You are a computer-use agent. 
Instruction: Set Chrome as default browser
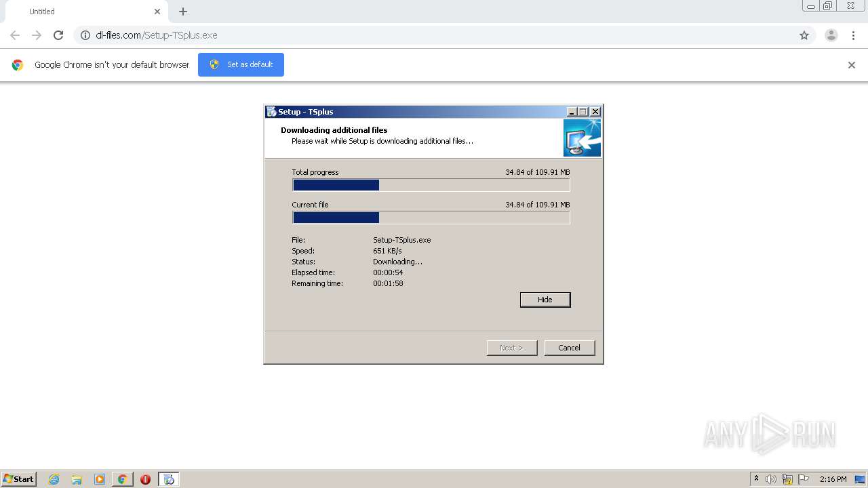pos(241,64)
